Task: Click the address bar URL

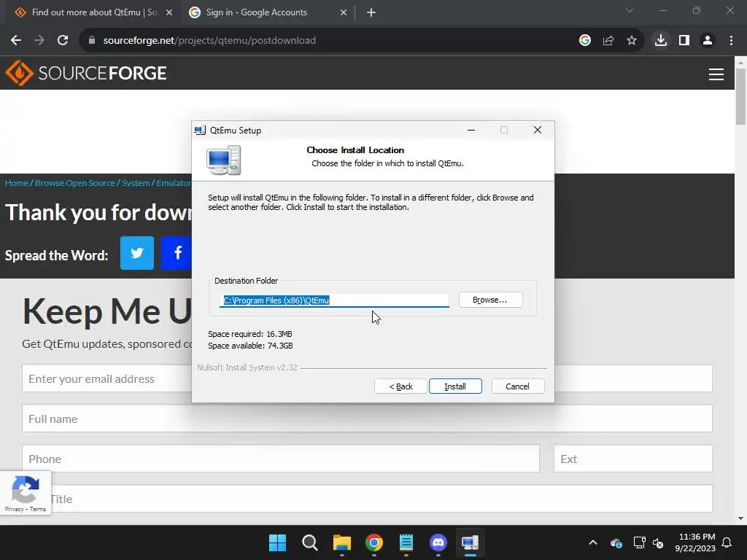Action: tap(209, 41)
